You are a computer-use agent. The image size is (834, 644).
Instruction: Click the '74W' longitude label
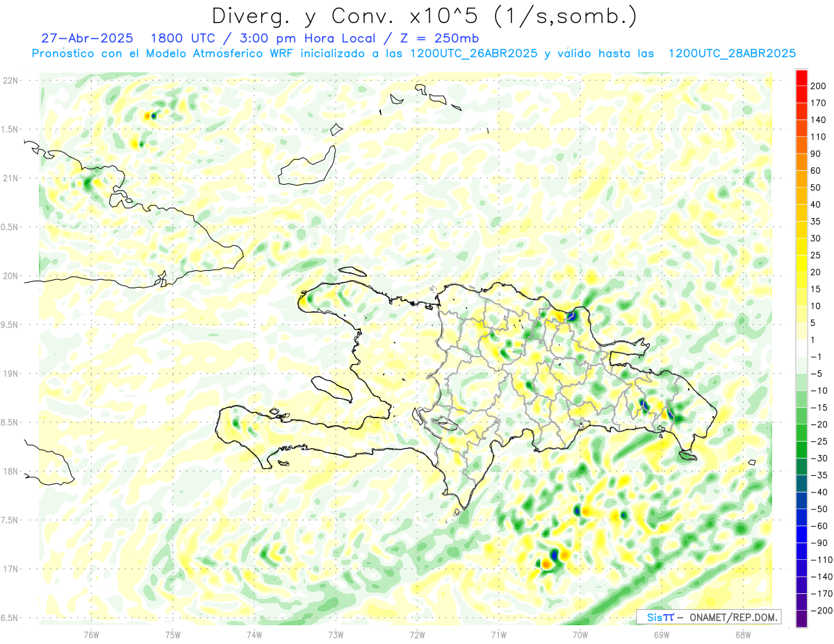[x=254, y=634]
